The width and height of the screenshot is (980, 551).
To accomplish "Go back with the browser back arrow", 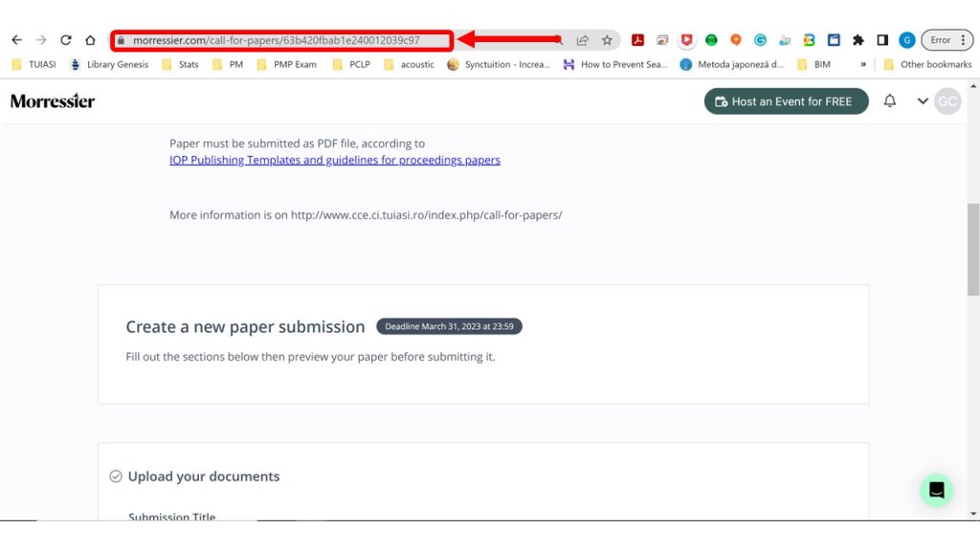I will pyautogui.click(x=17, y=40).
